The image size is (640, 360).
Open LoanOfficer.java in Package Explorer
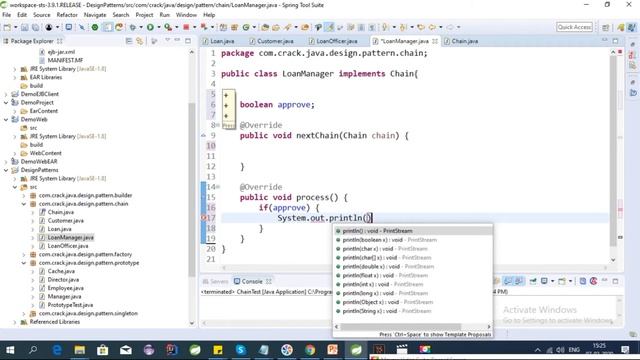68,246
